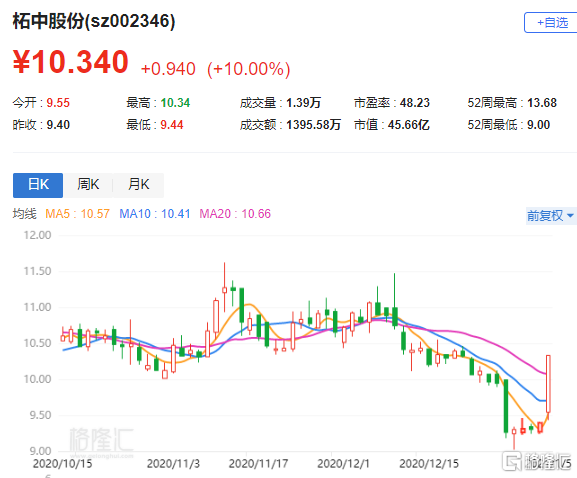577x478 pixels.
Task: Click the 2020/11/17 date axis marker
Action: pyautogui.click(x=258, y=464)
